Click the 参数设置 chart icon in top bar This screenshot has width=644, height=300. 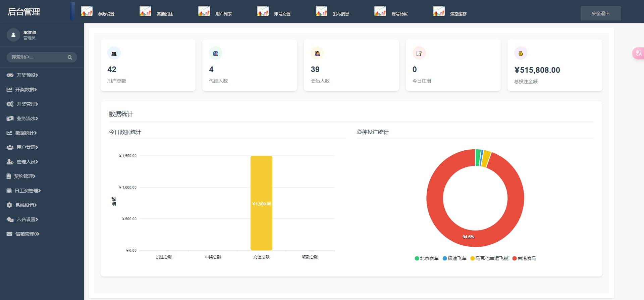click(87, 11)
